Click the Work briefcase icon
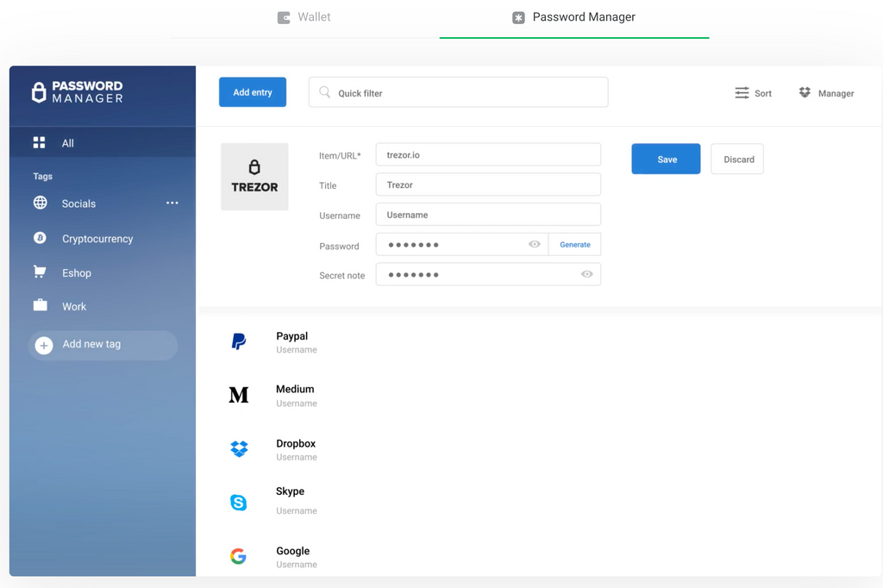This screenshot has height=588, width=883. click(x=40, y=305)
